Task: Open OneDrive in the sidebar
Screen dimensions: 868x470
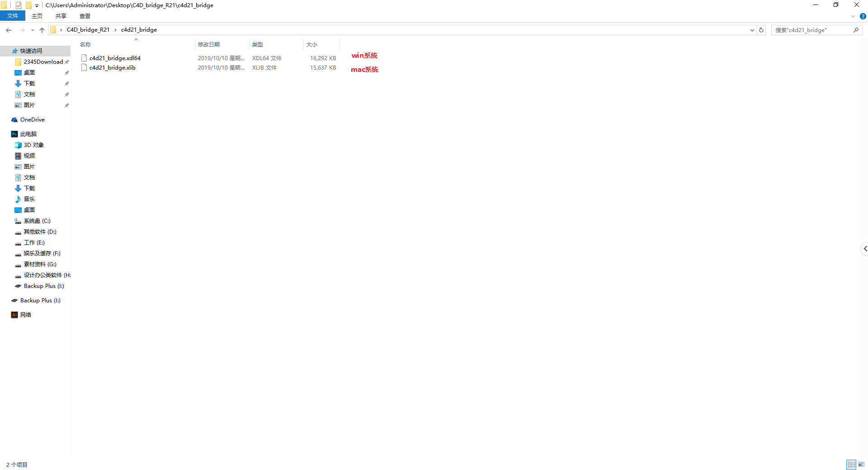Action: 33,120
